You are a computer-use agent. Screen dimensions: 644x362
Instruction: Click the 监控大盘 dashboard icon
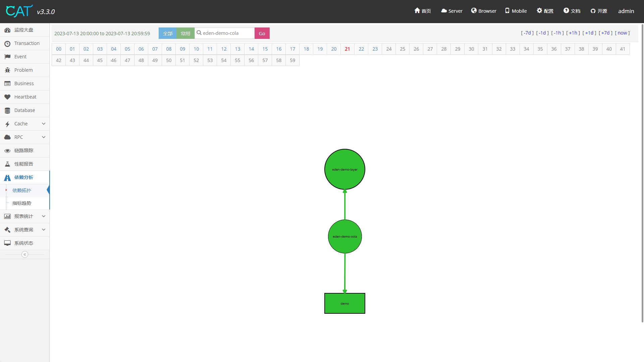(7, 30)
